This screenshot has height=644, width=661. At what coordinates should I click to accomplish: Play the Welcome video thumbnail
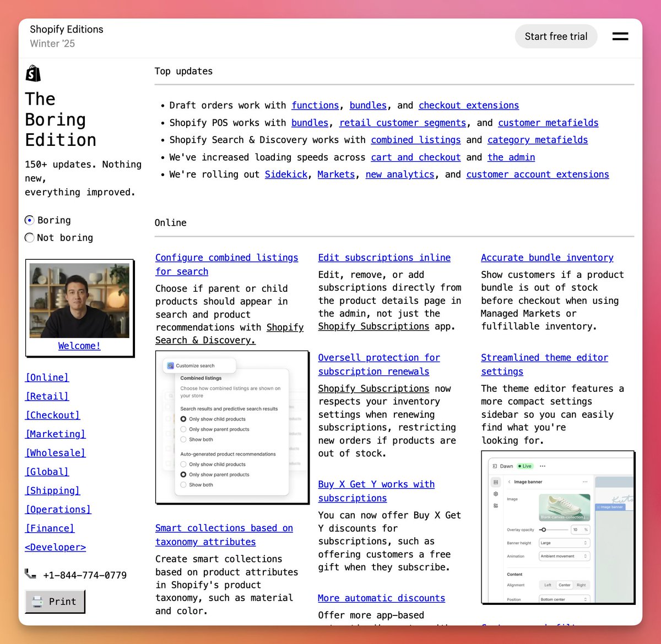point(79,301)
